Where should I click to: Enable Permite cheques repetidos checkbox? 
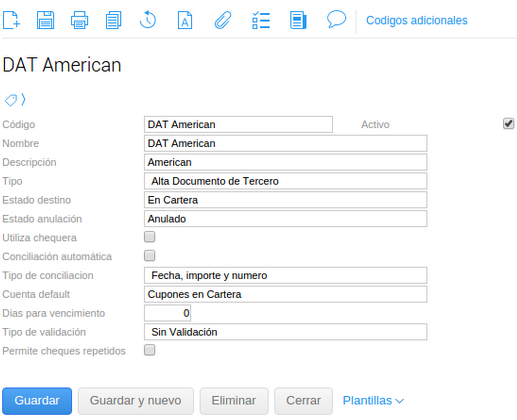coord(150,350)
